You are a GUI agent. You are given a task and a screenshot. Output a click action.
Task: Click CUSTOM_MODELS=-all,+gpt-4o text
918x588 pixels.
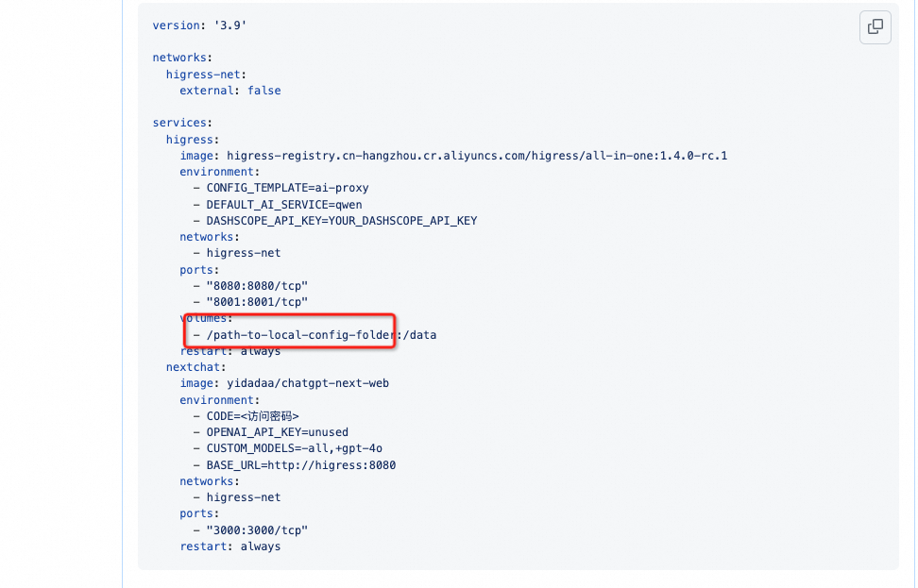point(295,448)
